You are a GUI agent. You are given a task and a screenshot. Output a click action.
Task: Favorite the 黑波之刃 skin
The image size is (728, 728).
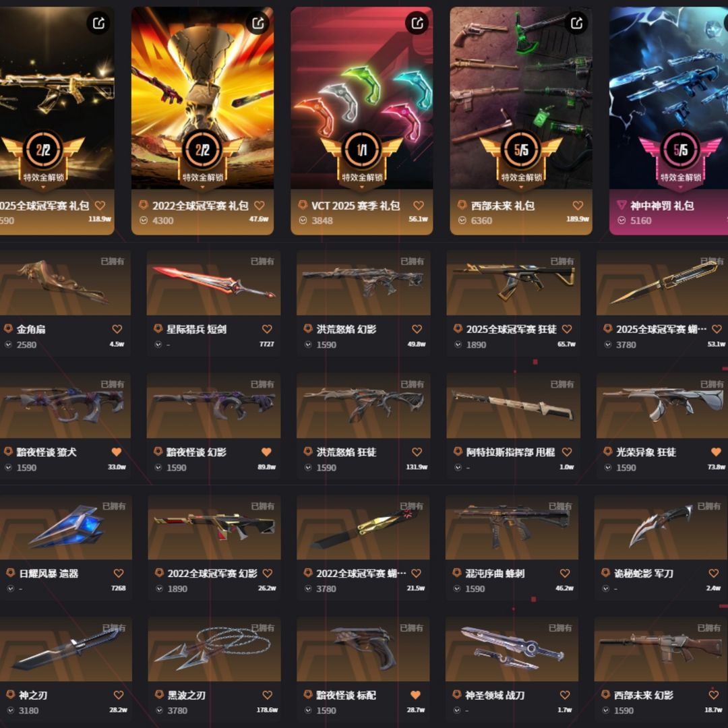[268, 694]
